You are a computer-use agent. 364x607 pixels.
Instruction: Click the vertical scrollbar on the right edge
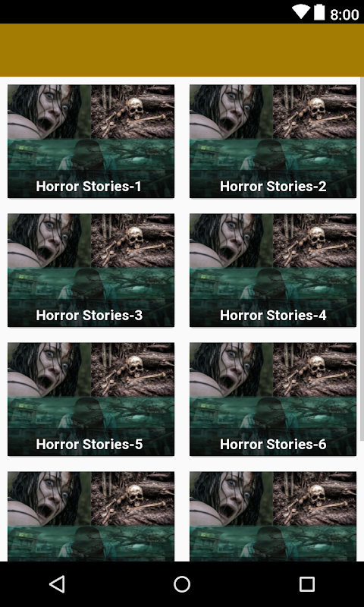pyautogui.click(x=362, y=259)
